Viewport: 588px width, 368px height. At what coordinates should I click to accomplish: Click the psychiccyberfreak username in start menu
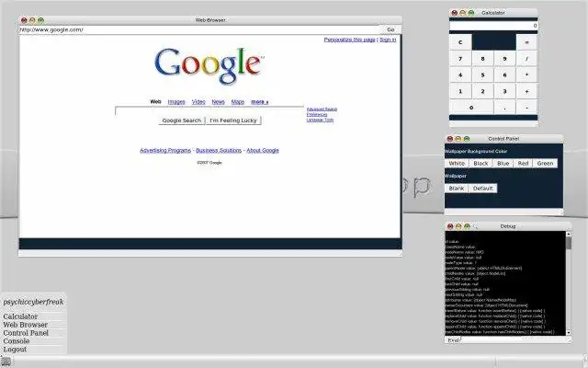tap(33, 302)
